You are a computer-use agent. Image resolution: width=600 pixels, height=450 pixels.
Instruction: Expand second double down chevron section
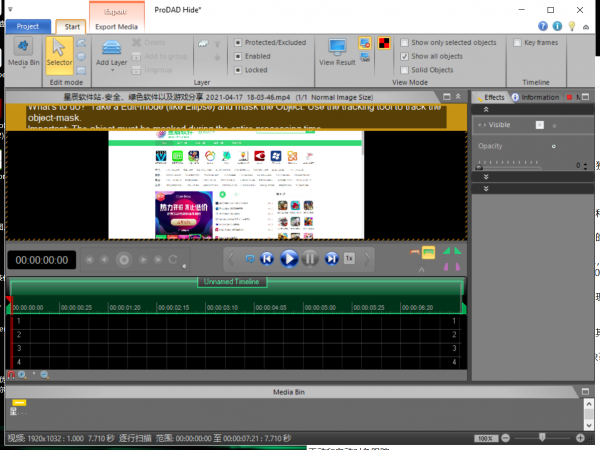(x=486, y=189)
